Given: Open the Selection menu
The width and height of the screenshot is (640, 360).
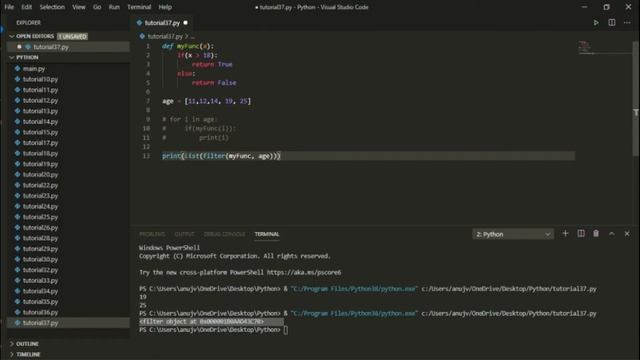Looking at the screenshot, I should 52,7.
